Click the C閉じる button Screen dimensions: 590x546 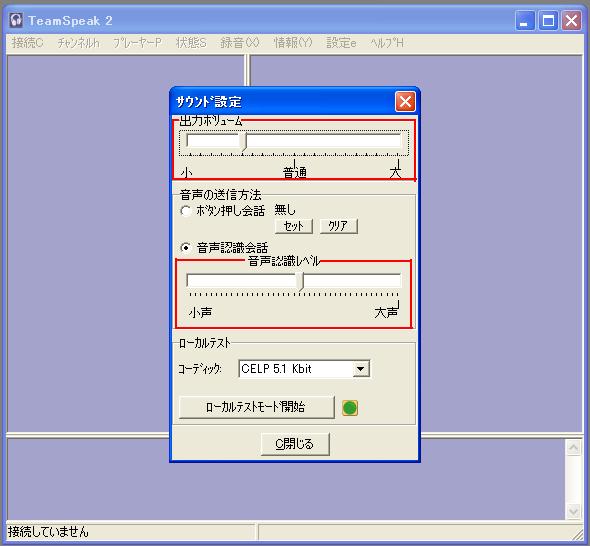coord(295,444)
